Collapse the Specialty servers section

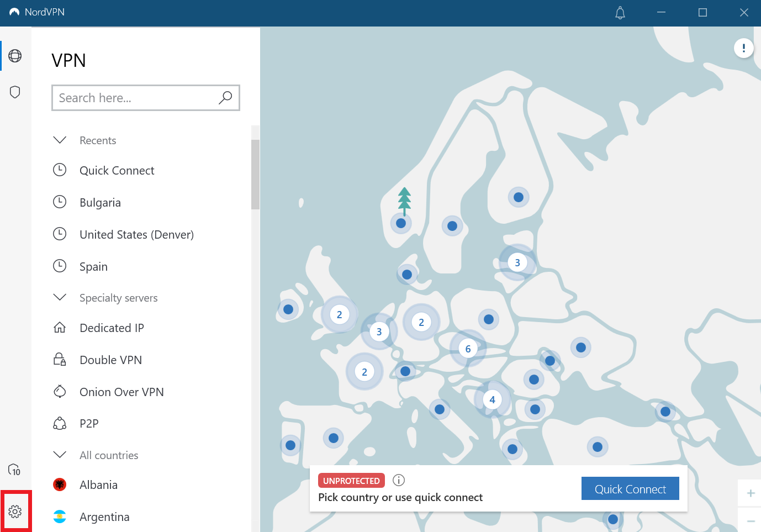(x=60, y=297)
